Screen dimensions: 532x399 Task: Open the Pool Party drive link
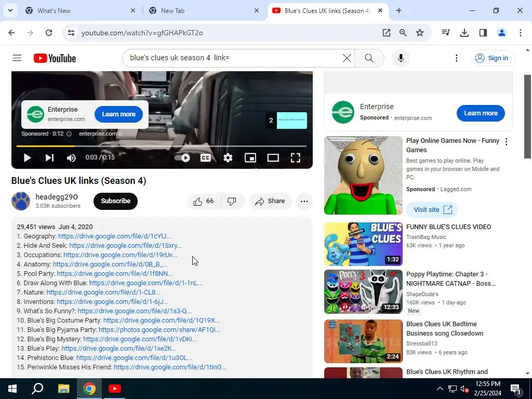(x=115, y=273)
